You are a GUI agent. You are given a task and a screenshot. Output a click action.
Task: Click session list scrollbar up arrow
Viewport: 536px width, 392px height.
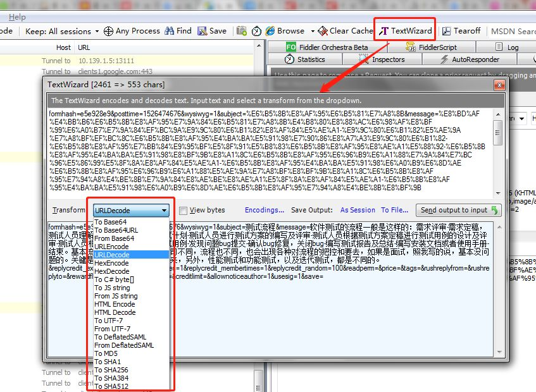pyautogui.click(x=259, y=46)
